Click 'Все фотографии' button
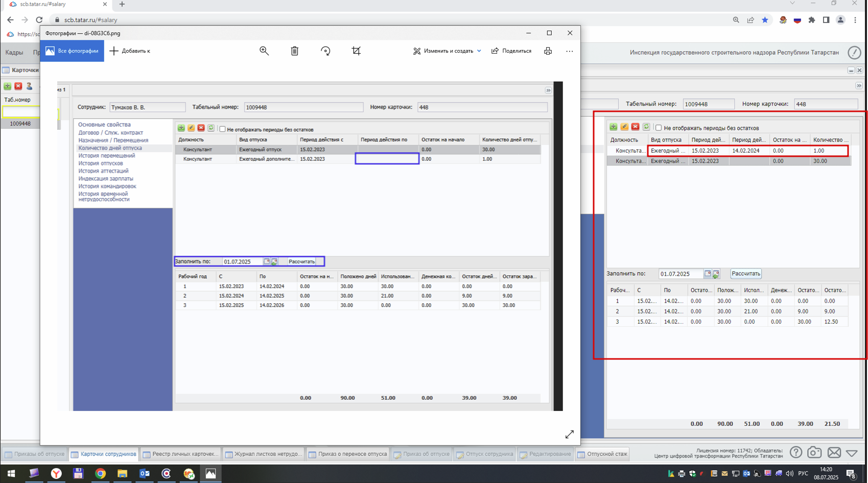The height and width of the screenshot is (483, 868). tap(72, 51)
